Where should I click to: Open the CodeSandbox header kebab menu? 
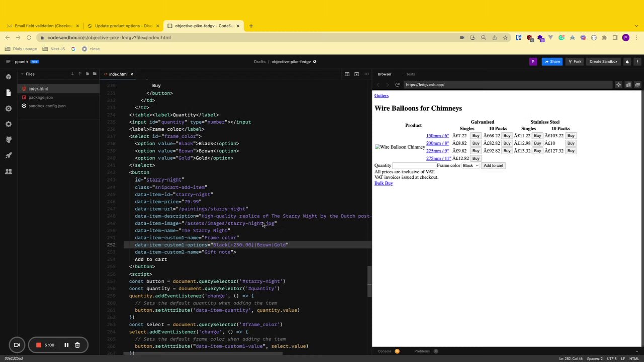point(637,62)
